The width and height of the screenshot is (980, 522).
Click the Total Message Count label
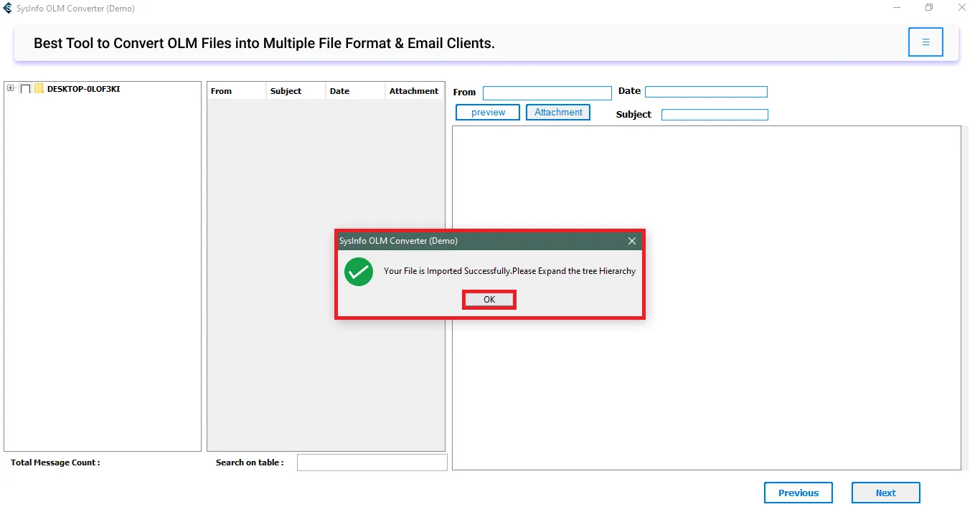55,463
